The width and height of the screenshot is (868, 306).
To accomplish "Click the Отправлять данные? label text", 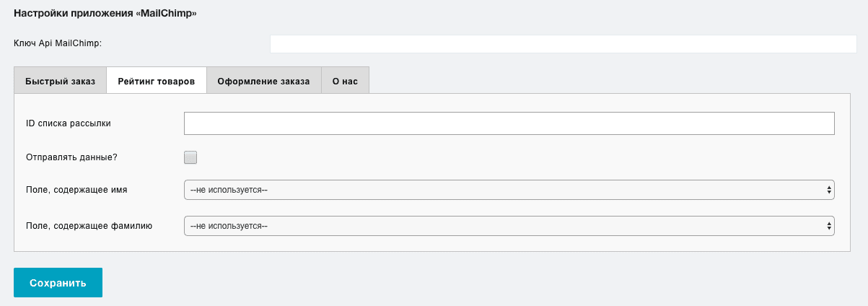I will [71, 157].
